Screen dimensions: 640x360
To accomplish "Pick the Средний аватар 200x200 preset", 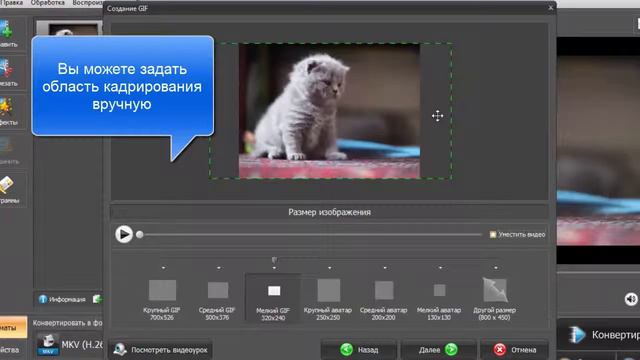I will (384, 299).
